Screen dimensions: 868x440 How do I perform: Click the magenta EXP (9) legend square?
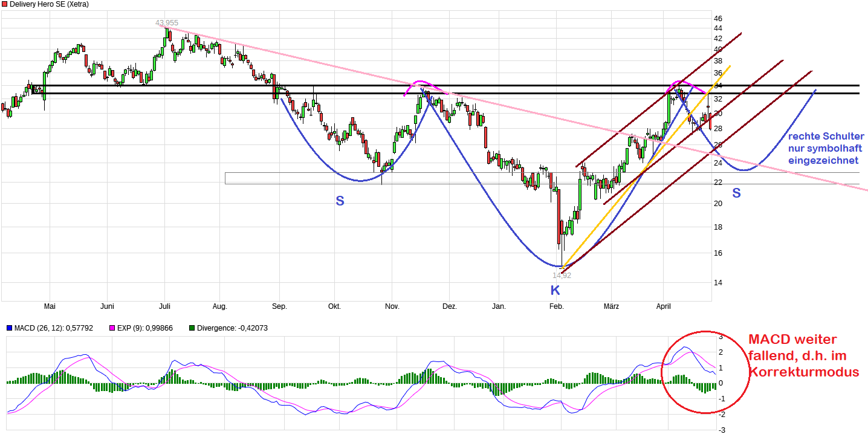(112, 328)
